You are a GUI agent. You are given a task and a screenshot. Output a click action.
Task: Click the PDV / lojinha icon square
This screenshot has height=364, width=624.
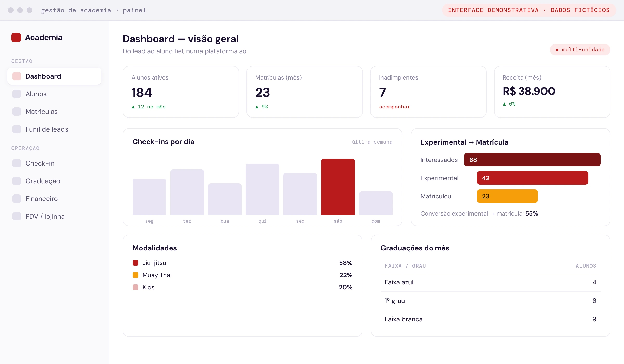coord(17,216)
